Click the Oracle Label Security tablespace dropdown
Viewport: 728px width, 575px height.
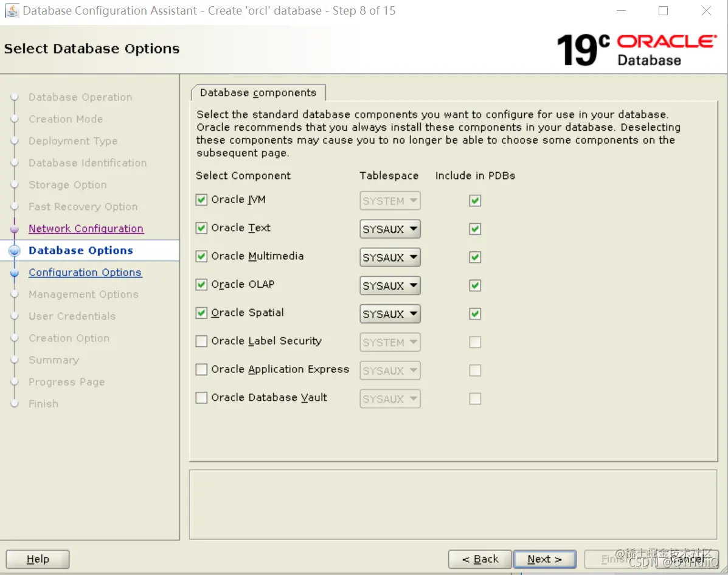pyautogui.click(x=390, y=343)
